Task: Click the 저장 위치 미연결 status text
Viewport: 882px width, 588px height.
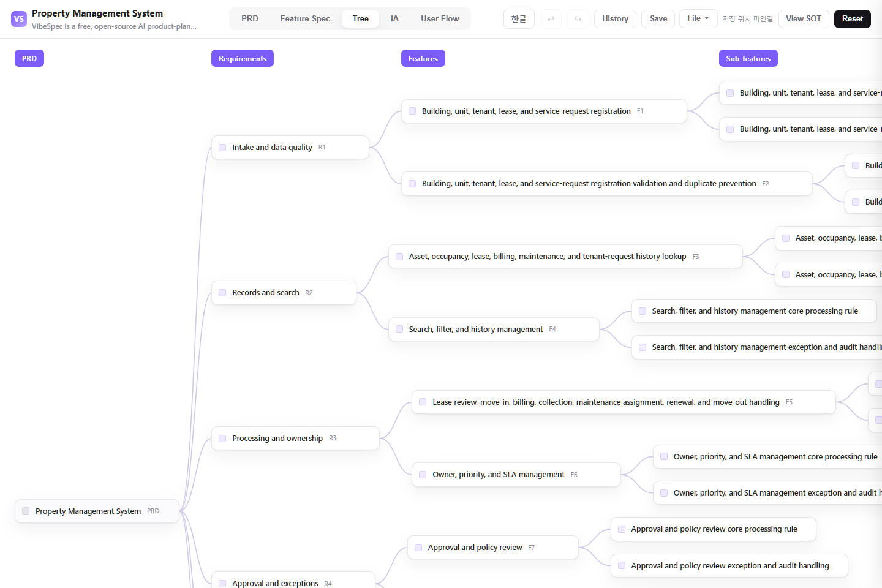Action: 747,19
